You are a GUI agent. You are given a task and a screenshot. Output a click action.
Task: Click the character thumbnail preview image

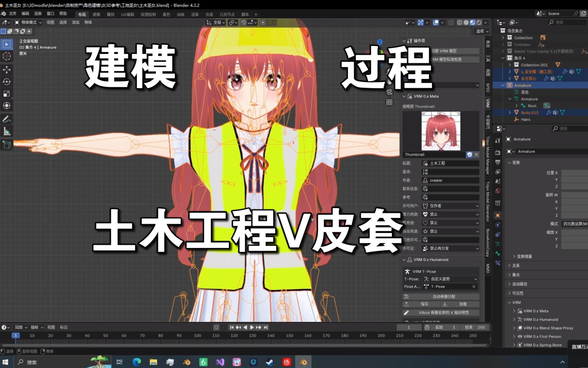pyautogui.click(x=441, y=131)
